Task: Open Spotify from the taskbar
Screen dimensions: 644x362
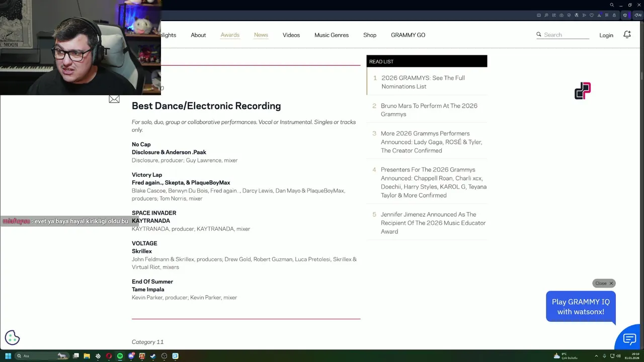Action: pos(120,356)
